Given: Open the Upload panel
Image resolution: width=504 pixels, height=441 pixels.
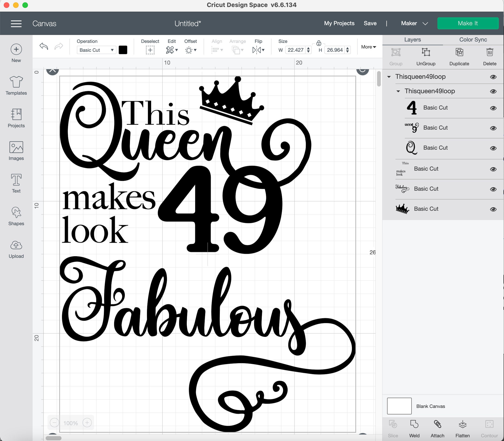Looking at the screenshot, I should (16, 248).
